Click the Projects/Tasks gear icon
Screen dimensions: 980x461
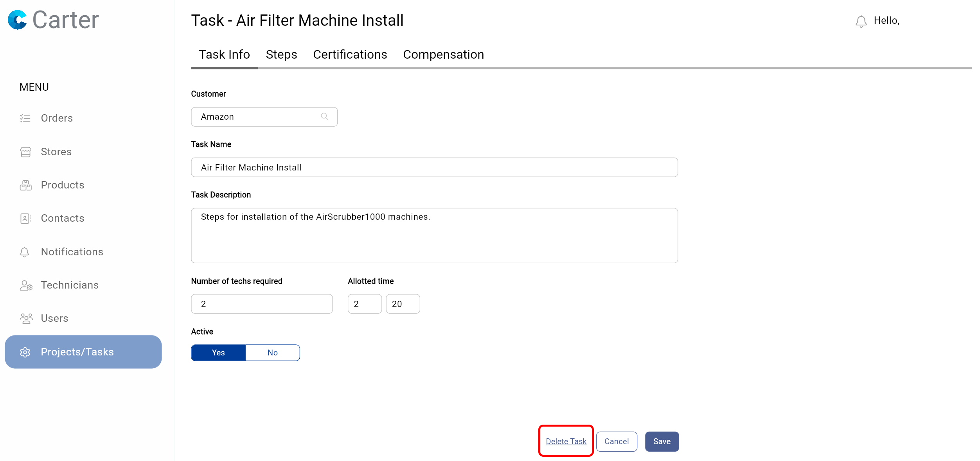[25, 352]
